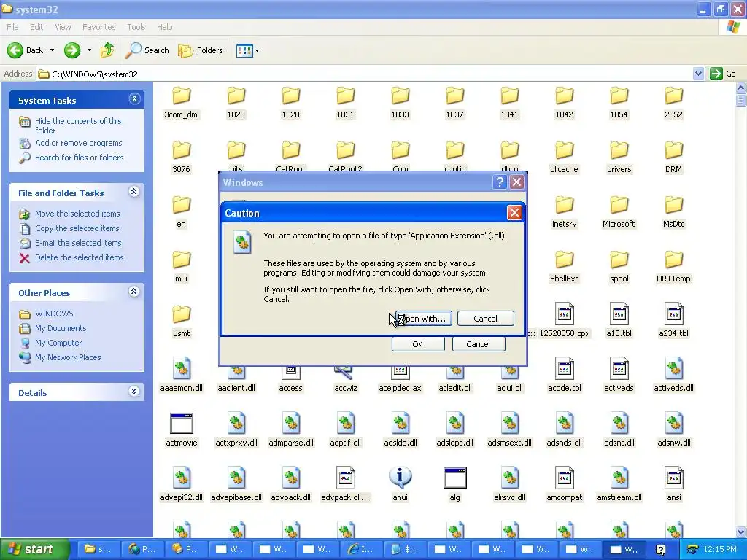Click Cancel in the Windows dialog behind
747x560 pixels.
point(478,344)
